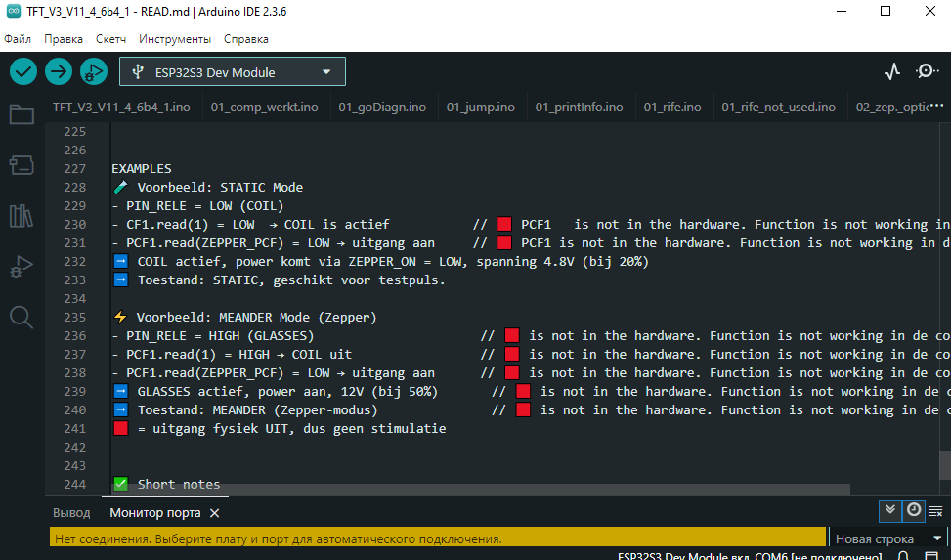Close the Монитор порта tab

point(215,512)
